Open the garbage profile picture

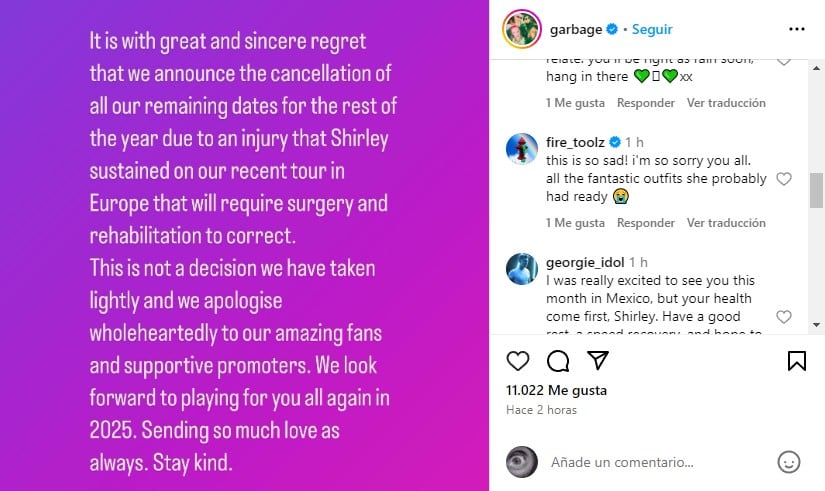(x=522, y=29)
